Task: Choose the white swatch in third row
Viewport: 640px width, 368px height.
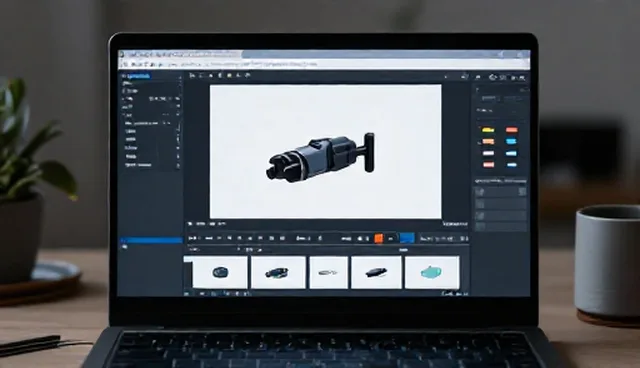Action: pyautogui.click(x=488, y=153)
